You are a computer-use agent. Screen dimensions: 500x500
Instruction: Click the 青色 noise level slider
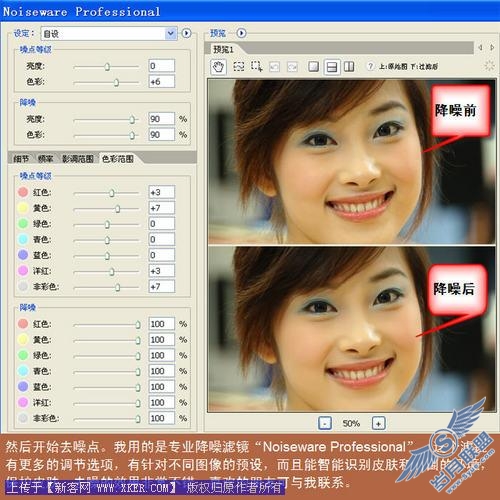(x=106, y=240)
